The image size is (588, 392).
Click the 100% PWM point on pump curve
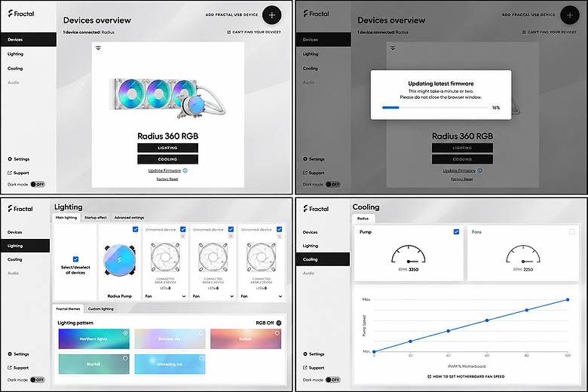tap(568, 300)
